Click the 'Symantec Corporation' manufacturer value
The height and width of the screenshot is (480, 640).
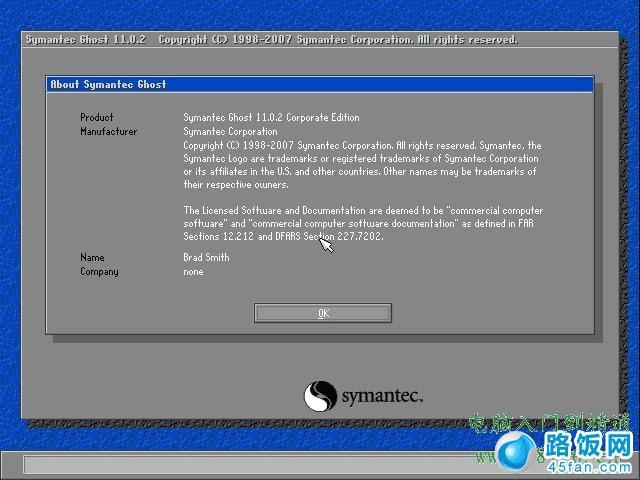tap(230, 131)
